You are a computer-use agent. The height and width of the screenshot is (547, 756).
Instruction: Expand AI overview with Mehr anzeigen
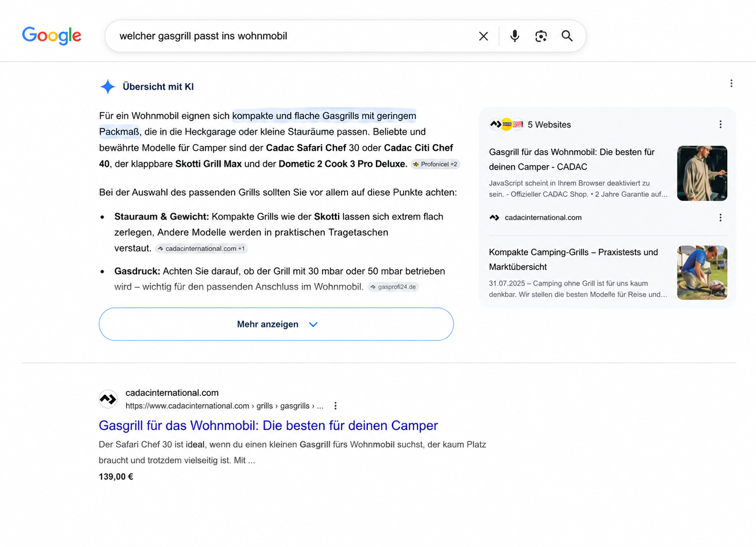pyautogui.click(x=276, y=324)
